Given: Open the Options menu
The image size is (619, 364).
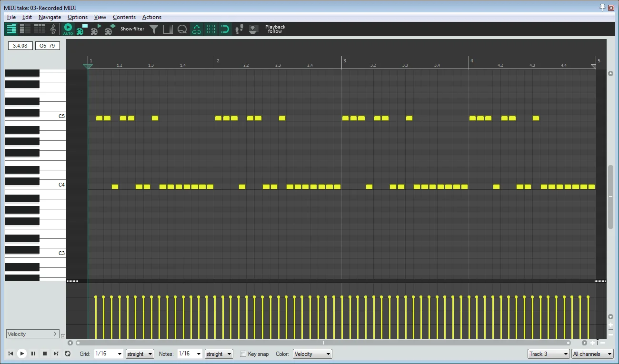Looking at the screenshot, I should 78,17.
